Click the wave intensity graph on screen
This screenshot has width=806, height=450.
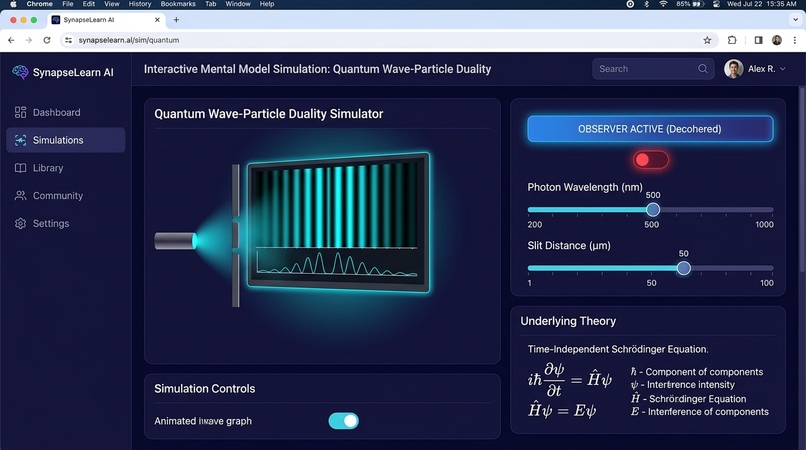(337, 263)
